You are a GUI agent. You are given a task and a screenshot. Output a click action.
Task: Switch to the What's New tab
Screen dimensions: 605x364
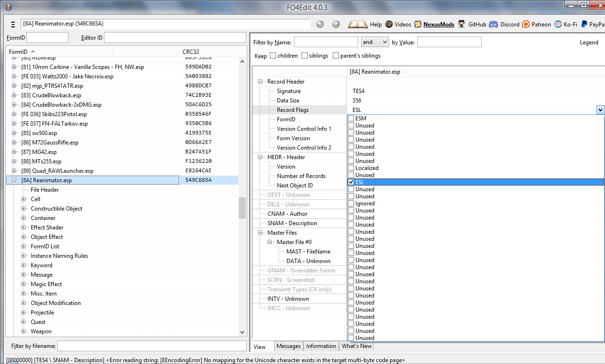click(356, 346)
